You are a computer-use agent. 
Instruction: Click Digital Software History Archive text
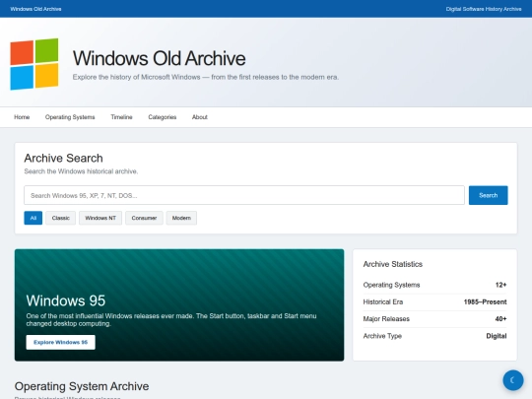coord(484,9)
